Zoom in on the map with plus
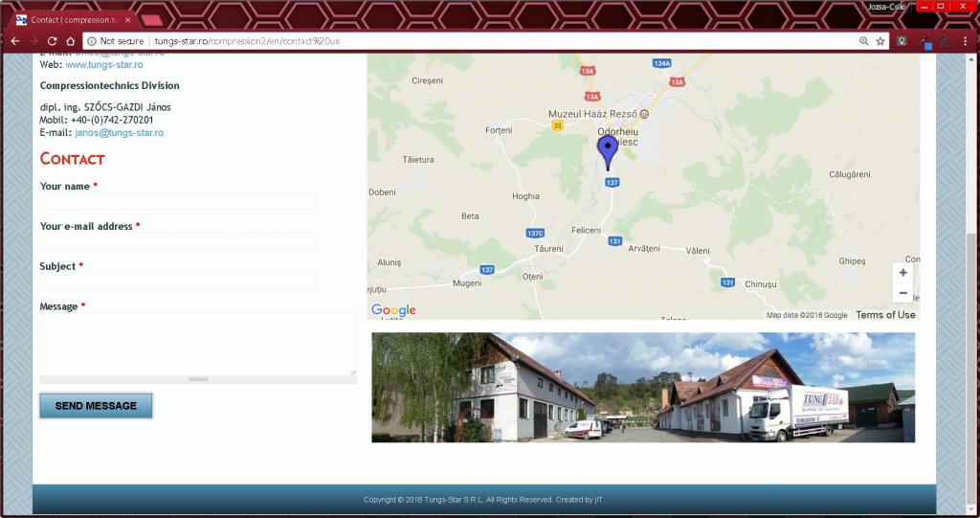Image resolution: width=980 pixels, height=518 pixels. click(902, 273)
